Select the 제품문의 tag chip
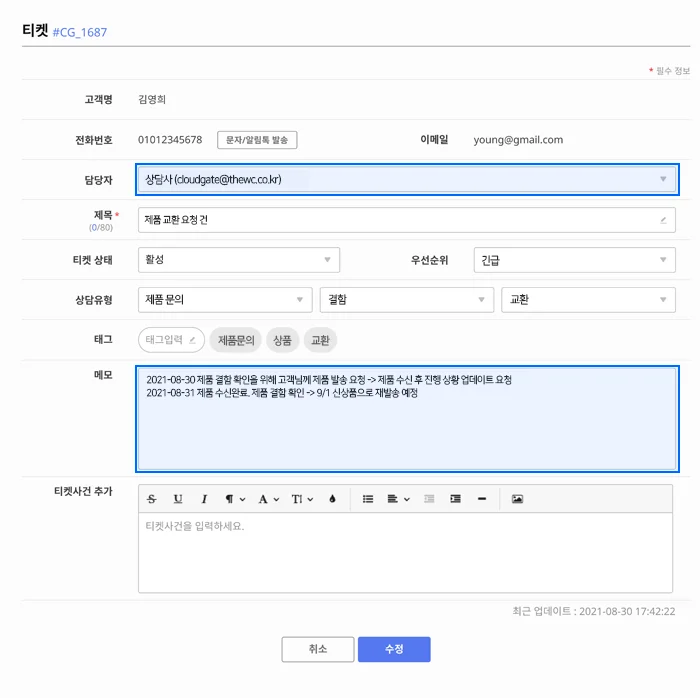 click(236, 340)
